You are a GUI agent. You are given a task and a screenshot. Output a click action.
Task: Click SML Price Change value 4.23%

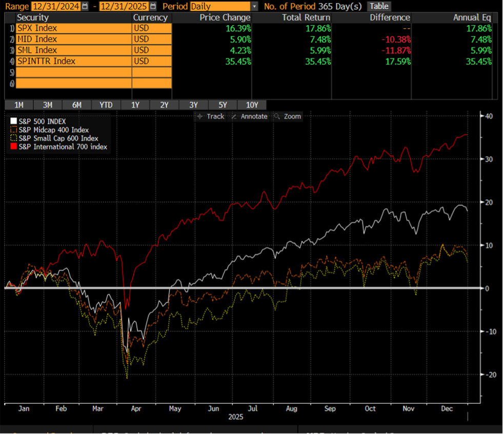[241, 50]
